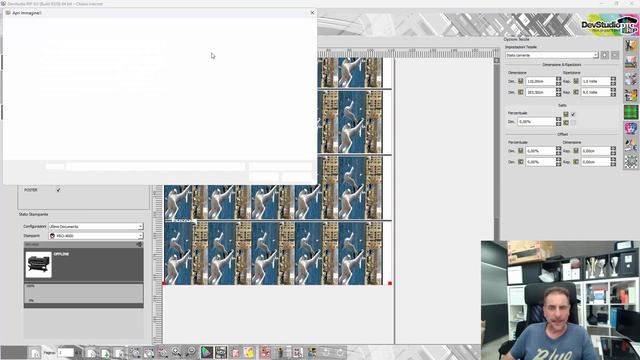The height and width of the screenshot is (360, 640).
Task: Enable the unchecked Salto checkbox
Action: point(573,122)
